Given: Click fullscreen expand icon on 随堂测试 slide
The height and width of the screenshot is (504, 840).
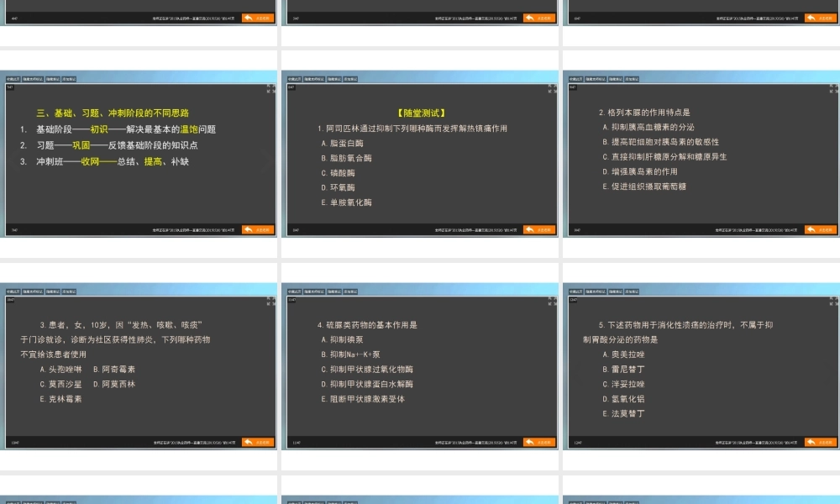Looking at the screenshot, I should click(x=553, y=88).
